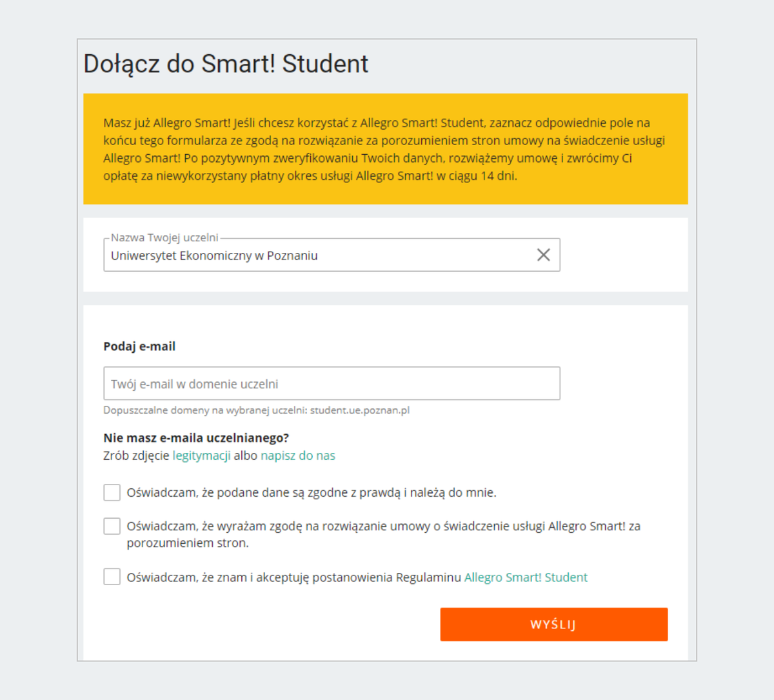Image resolution: width=774 pixels, height=700 pixels.
Task: Check the box accepting the Regulamin terms
Action: pos(112,577)
